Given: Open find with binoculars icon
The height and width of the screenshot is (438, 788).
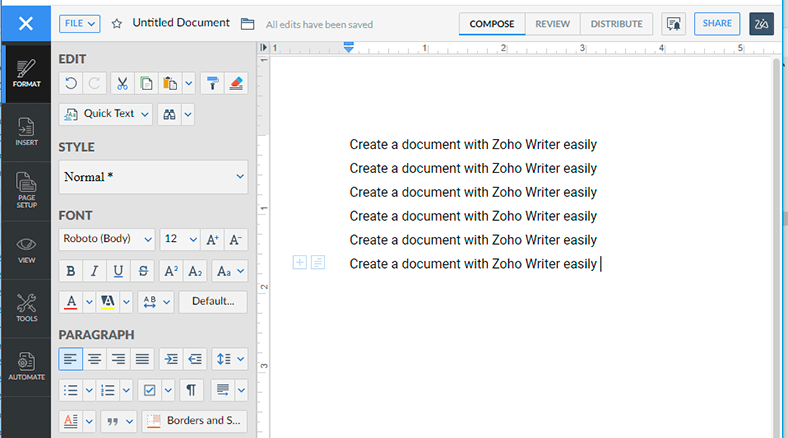Looking at the screenshot, I should (x=169, y=114).
